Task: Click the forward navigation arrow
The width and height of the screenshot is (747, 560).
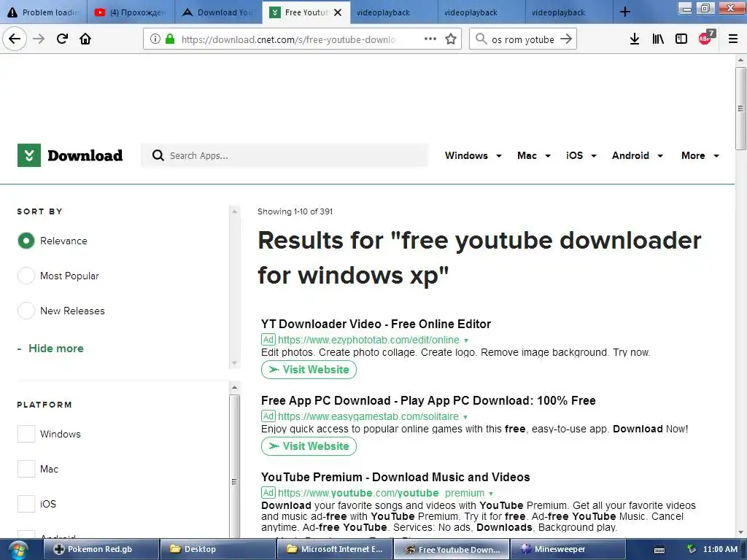Action: coord(39,39)
